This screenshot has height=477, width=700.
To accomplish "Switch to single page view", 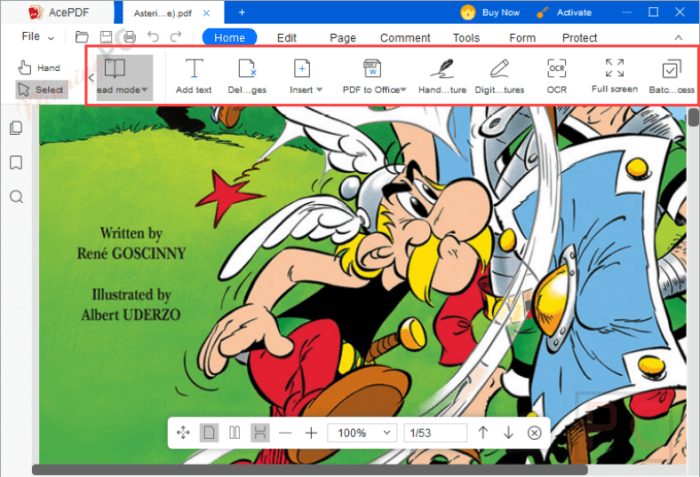I will 209,432.
